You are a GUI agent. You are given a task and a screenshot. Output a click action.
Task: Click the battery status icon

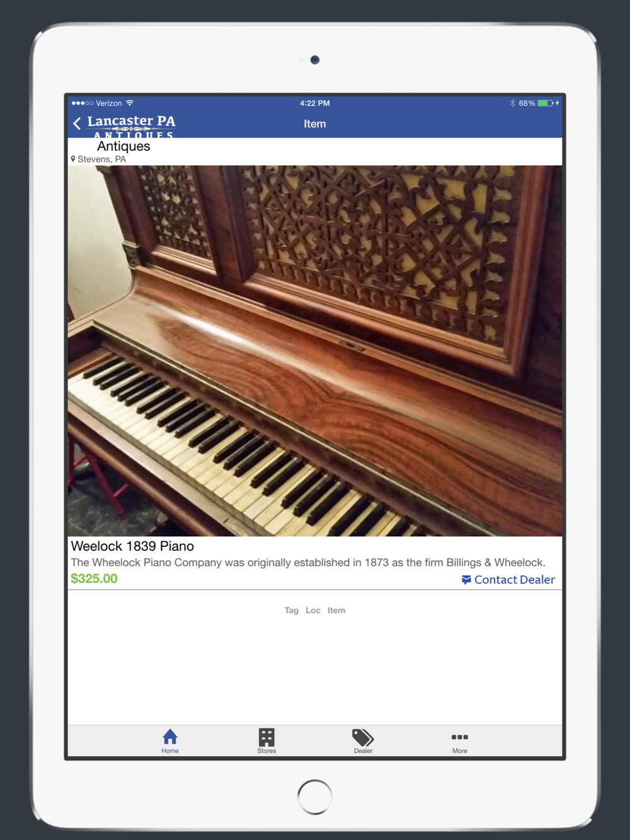546,103
